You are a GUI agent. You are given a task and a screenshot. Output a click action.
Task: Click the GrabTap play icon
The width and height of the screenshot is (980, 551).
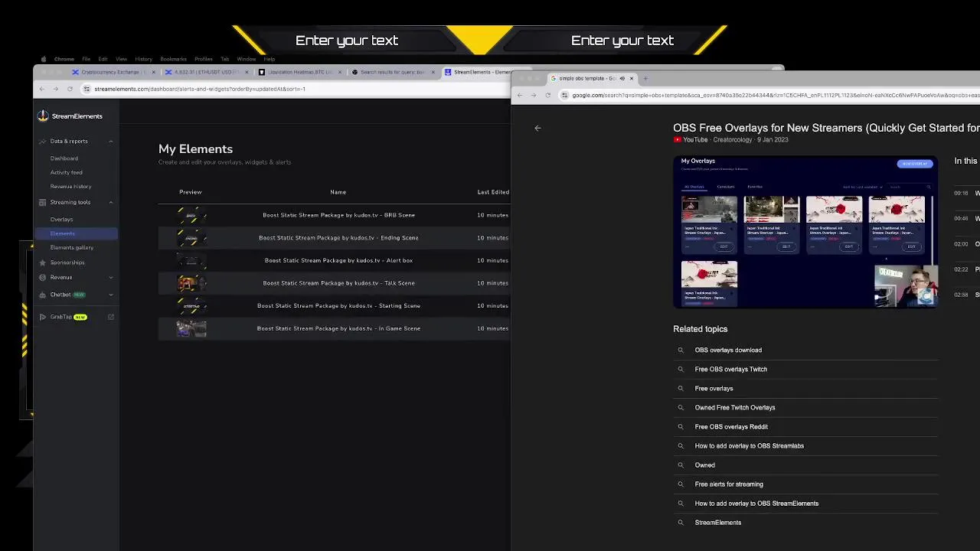(x=43, y=317)
